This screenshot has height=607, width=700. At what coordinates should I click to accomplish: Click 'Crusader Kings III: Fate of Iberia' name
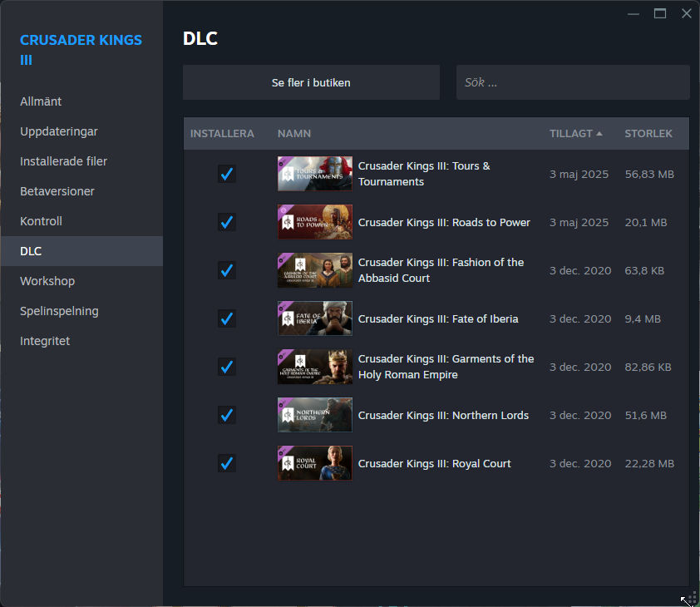coord(438,319)
